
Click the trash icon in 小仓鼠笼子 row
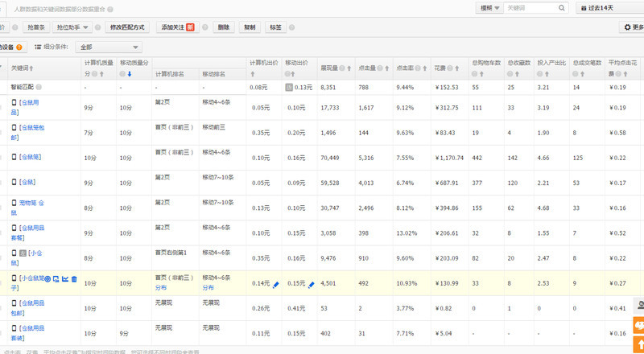click(74, 279)
